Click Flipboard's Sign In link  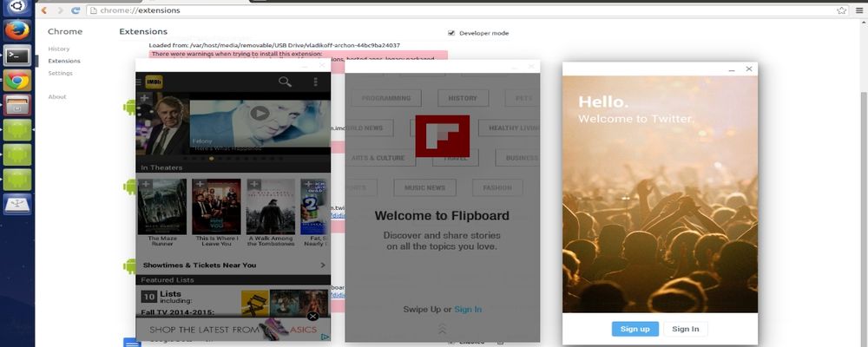coord(468,310)
